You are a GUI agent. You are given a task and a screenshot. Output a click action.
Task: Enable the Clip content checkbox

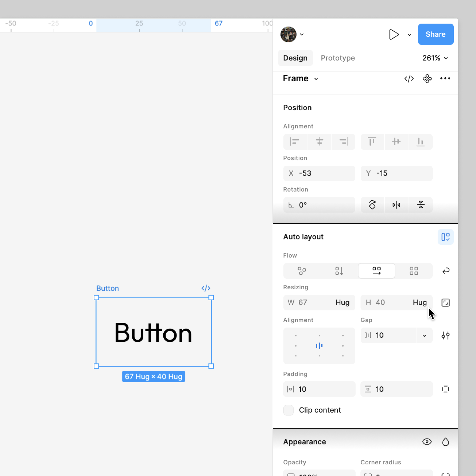[x=288, y=410]
